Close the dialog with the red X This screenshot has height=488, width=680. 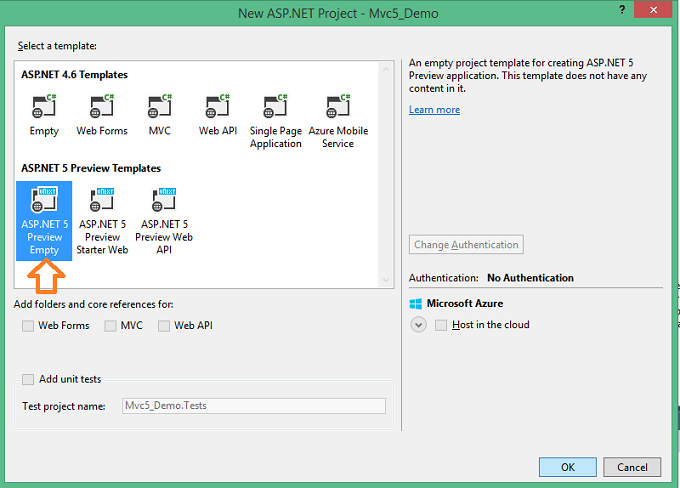[653, 10]
